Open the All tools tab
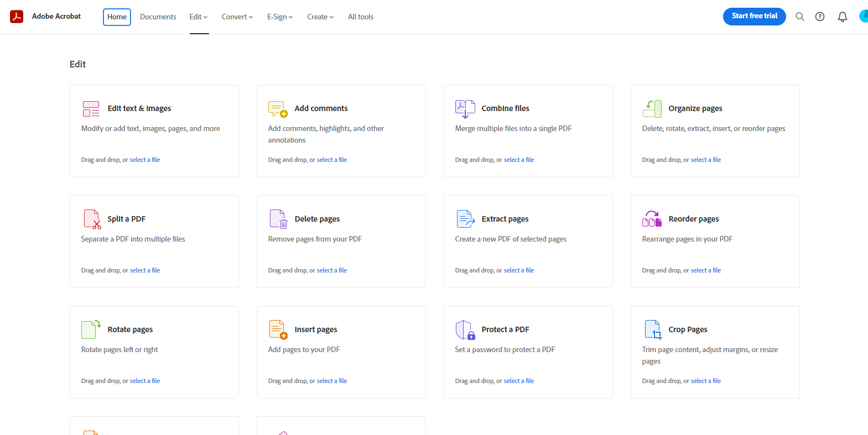Screen dimensions: 868x435 [360, 17]
